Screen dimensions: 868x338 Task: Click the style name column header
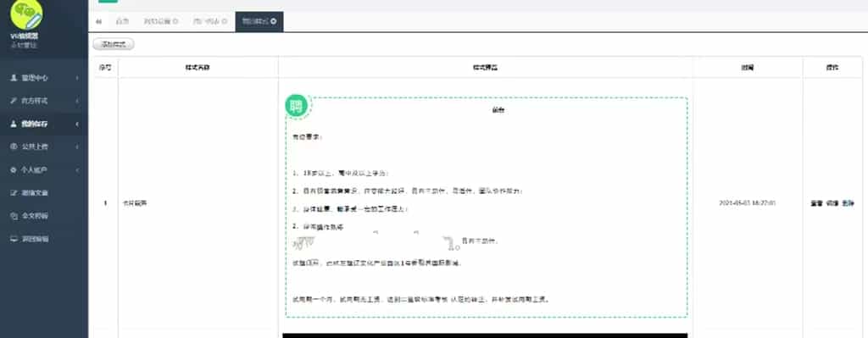[198, 68]
